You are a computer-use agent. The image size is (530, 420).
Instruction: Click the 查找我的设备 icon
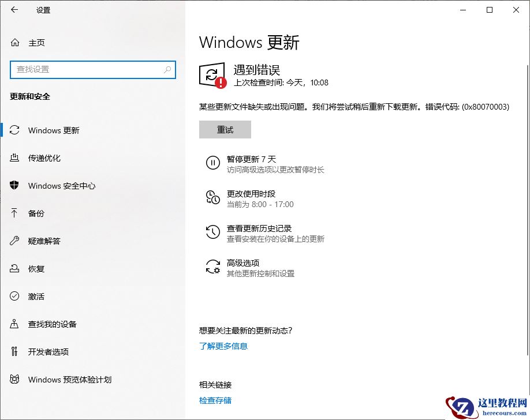15,324
